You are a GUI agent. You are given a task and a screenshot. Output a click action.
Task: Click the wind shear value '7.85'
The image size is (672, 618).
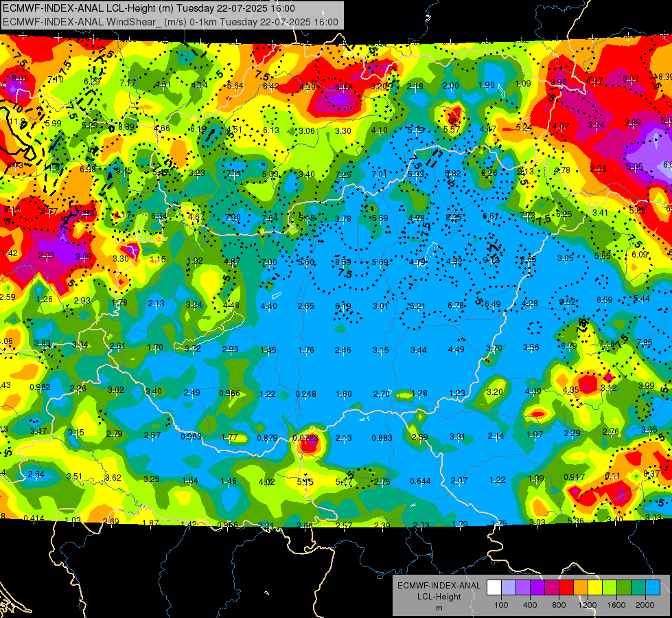645,342
